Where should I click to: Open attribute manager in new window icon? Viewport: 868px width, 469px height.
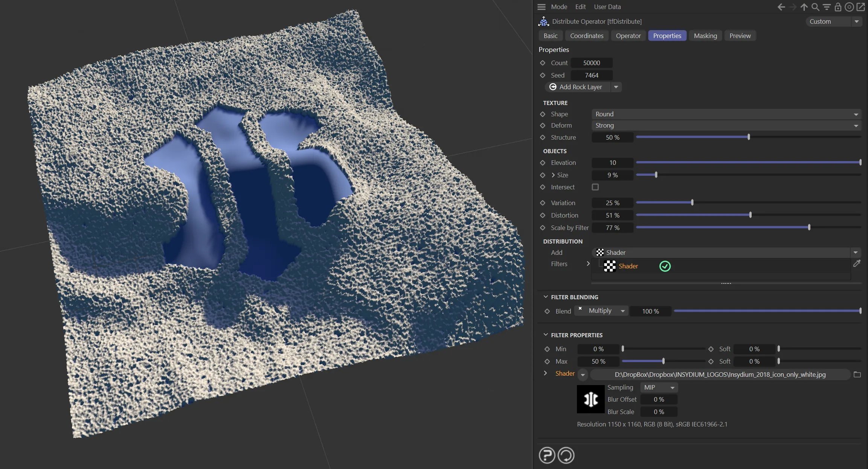pos(861,7)
